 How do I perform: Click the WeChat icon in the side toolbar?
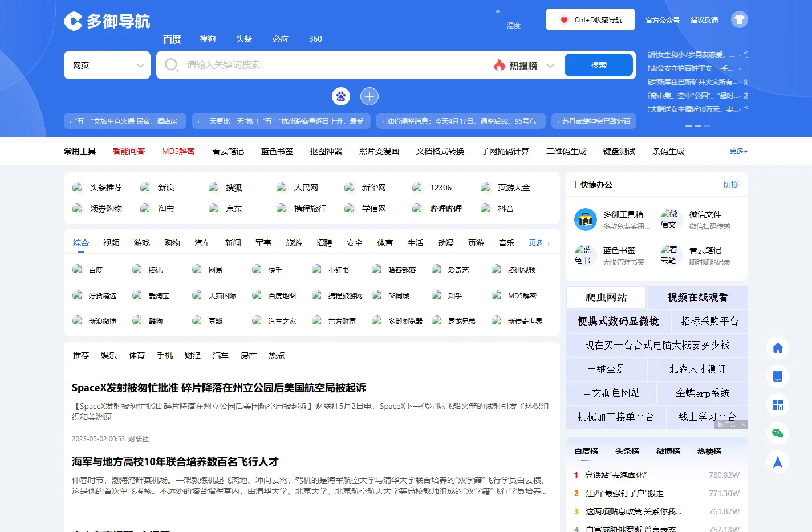pos(778,433)
